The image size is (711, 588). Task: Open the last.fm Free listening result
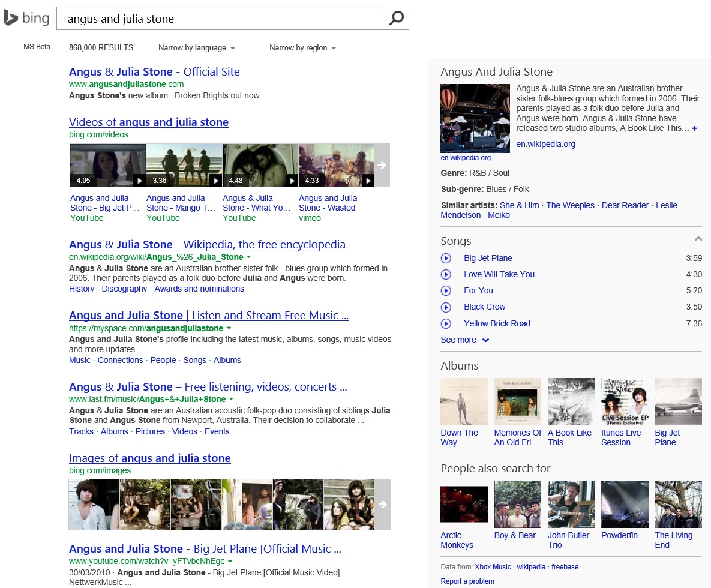click(x=208, y=387)
